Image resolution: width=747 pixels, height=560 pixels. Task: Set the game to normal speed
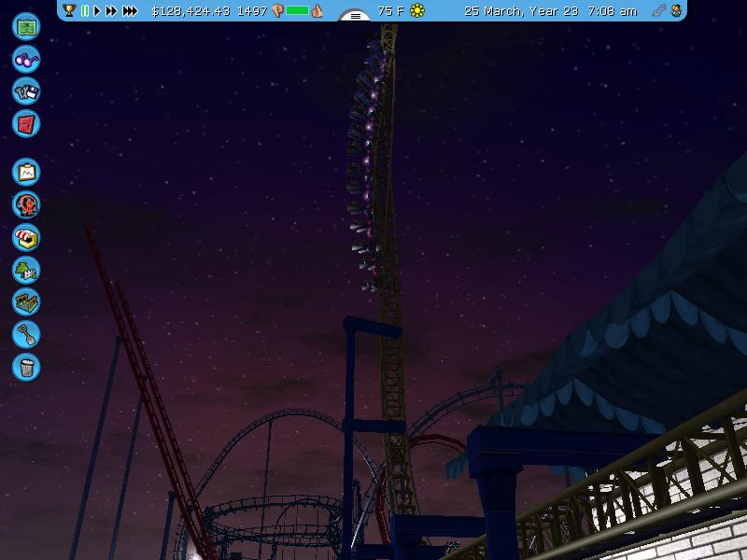tap(97, 10)
